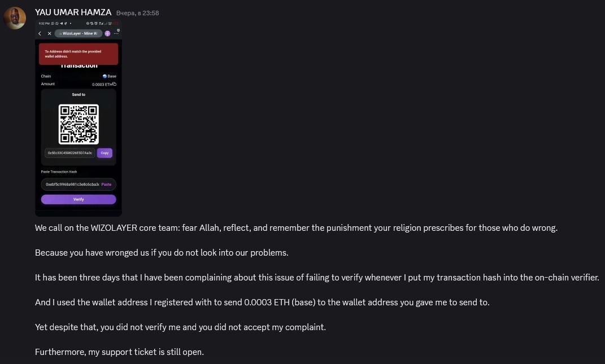Click the QR code image
605x364 pixels.
79,124
